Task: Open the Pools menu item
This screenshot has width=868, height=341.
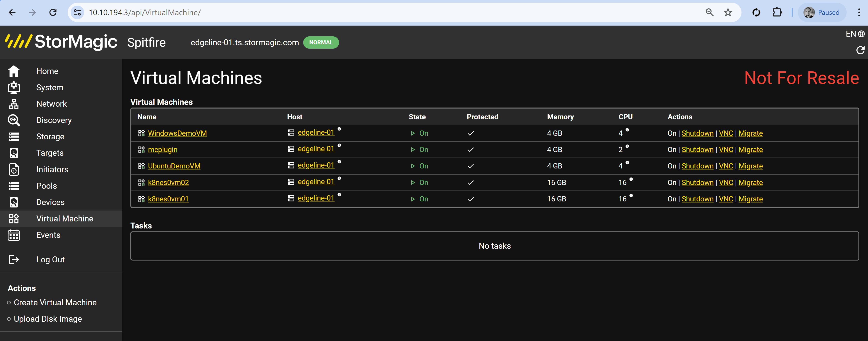Action: (x=47, y=186)
